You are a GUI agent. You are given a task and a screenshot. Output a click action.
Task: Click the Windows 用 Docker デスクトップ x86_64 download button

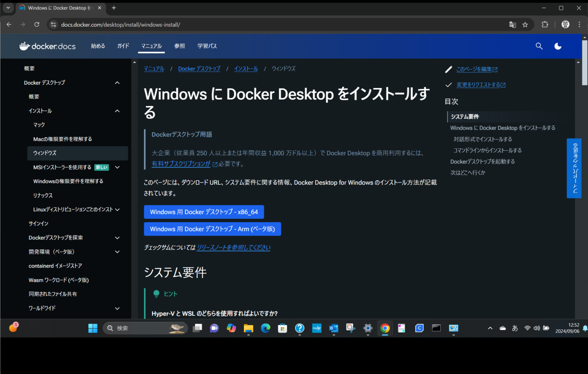(x=204, y=212)
